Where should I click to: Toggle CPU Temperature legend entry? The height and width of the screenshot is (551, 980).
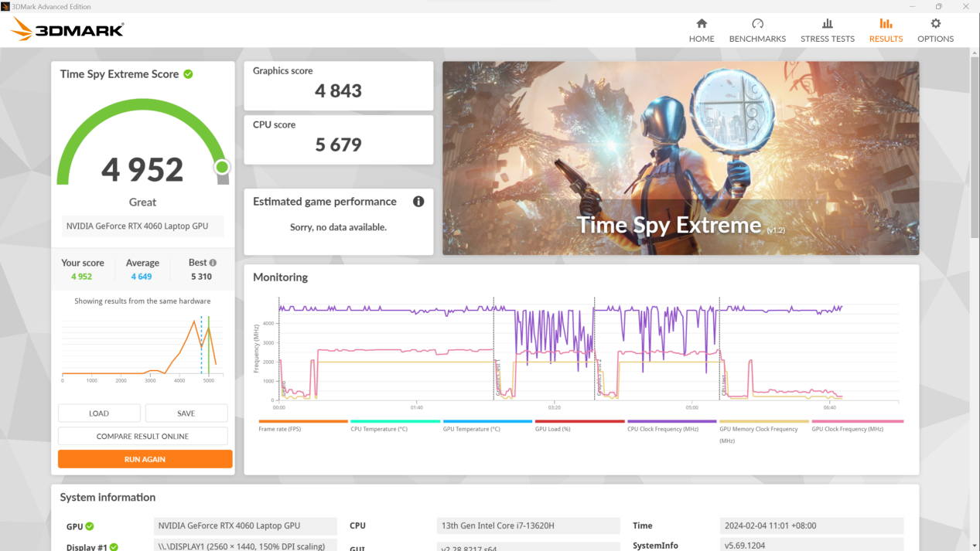pos(395,426)
